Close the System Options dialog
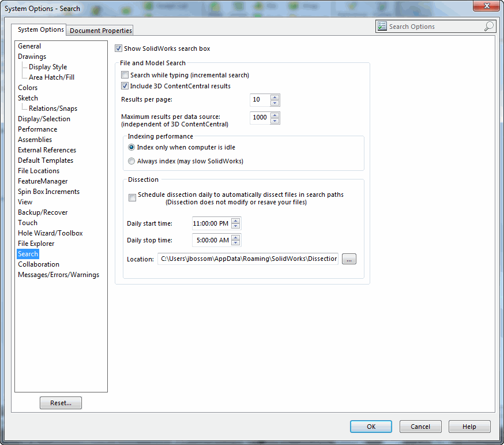The width and height of the screenshot is (504, 445). [x=487, y=6]
